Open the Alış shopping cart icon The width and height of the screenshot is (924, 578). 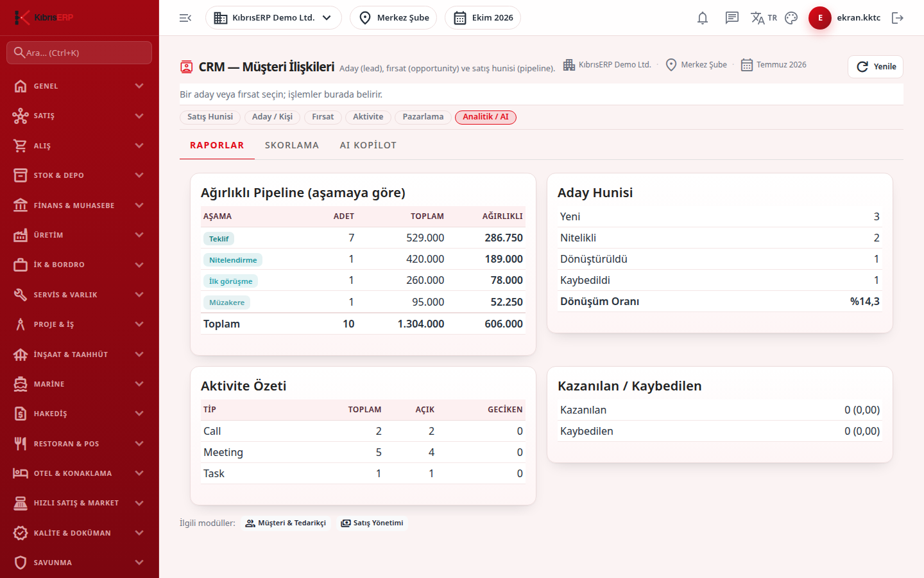point(21,146)
